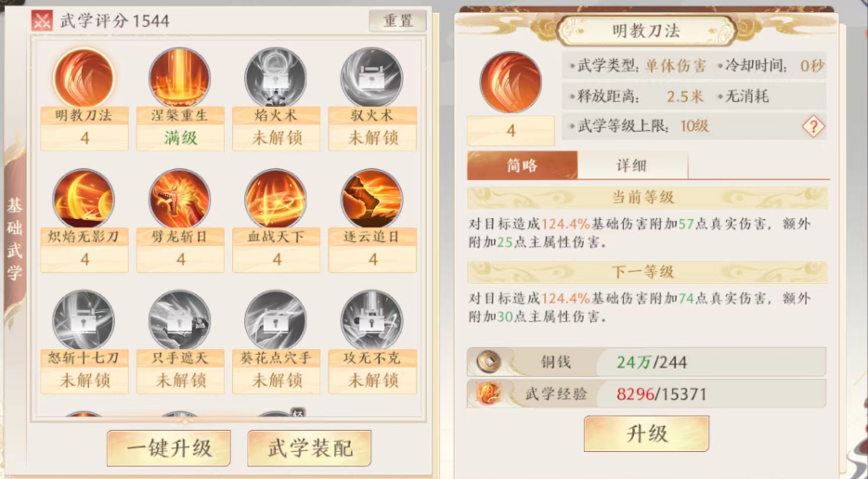Select the 炽焰无影刀 skill icon

click(x=84, y=199)
